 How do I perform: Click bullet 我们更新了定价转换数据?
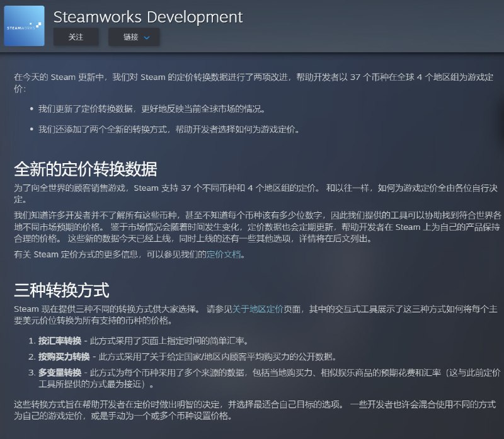pyautogui.click(x=152, y=109)
